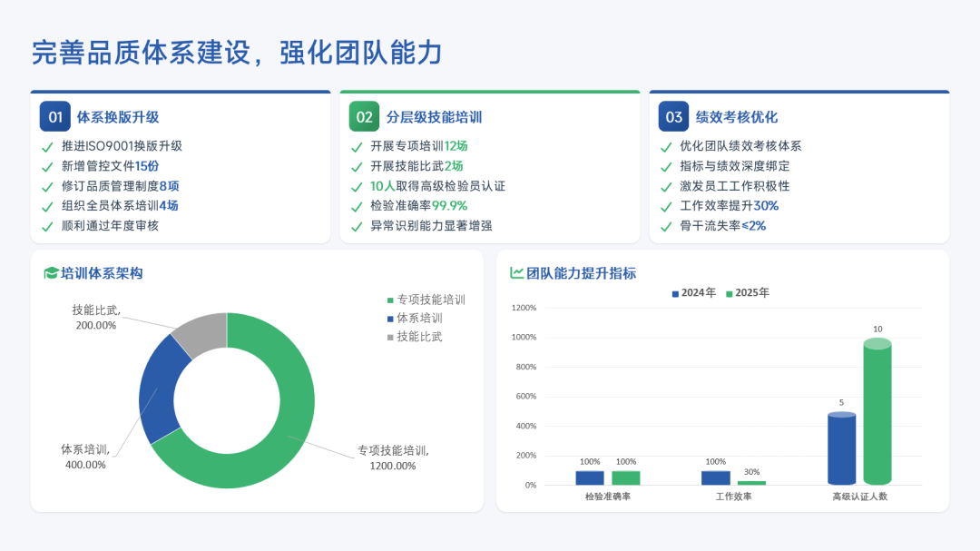The width and height of the screenshot is (980, 551).
Task: Click the 工作效率 axis label
Action: tap(733, 497)
